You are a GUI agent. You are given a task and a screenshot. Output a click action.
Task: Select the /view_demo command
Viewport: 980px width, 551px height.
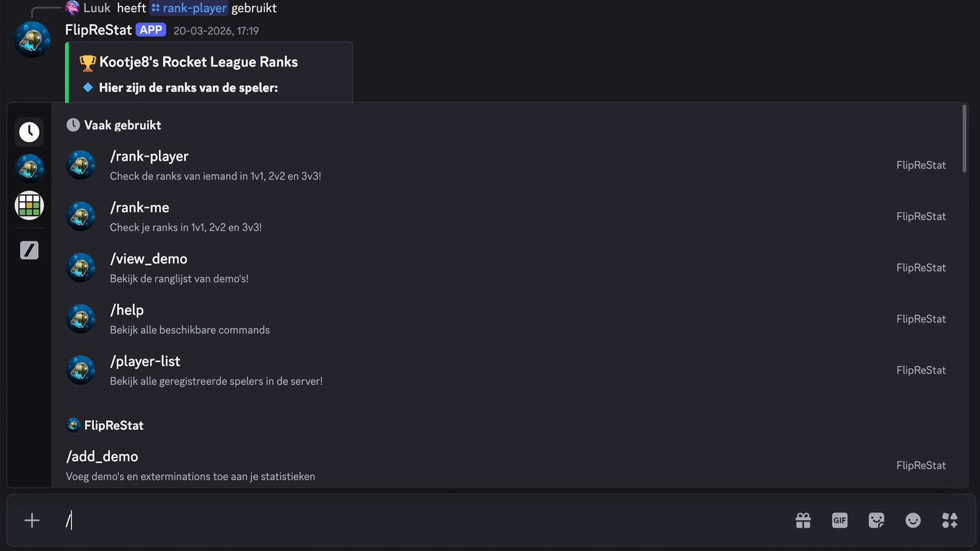(x=149, y=259)
